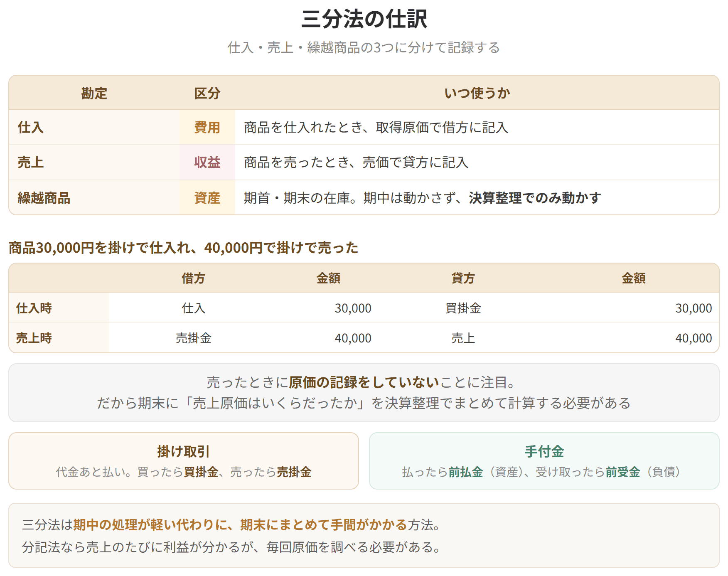This screenshot has width=728, height=576.
Task: Click the bold 前受金 term
Action: point(622,472)
